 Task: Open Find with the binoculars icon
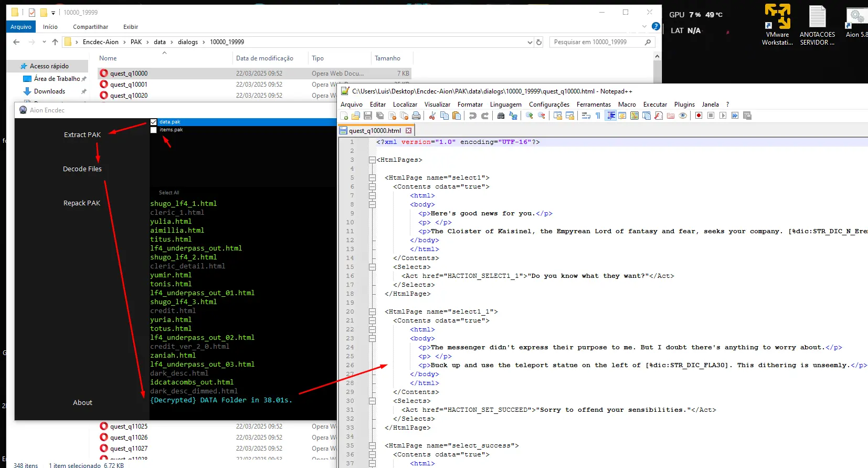tap(501, 116)
